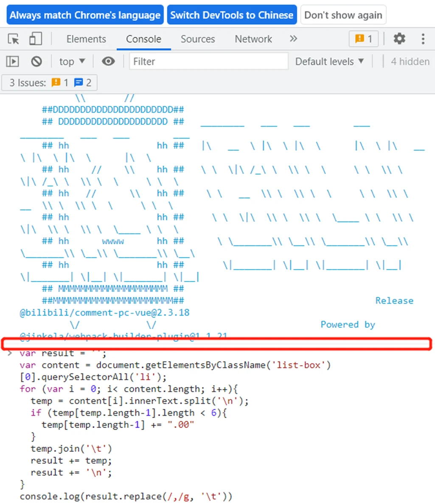Viewport: 435px width, 504px height.
Task: Toggle the device toolbar icon
Action: tap(35, 39)
